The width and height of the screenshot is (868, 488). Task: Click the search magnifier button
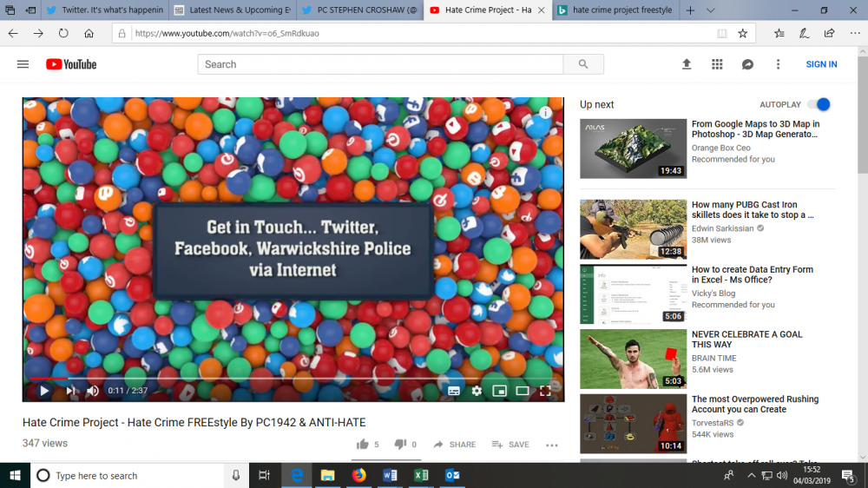[x=583, y=64]
